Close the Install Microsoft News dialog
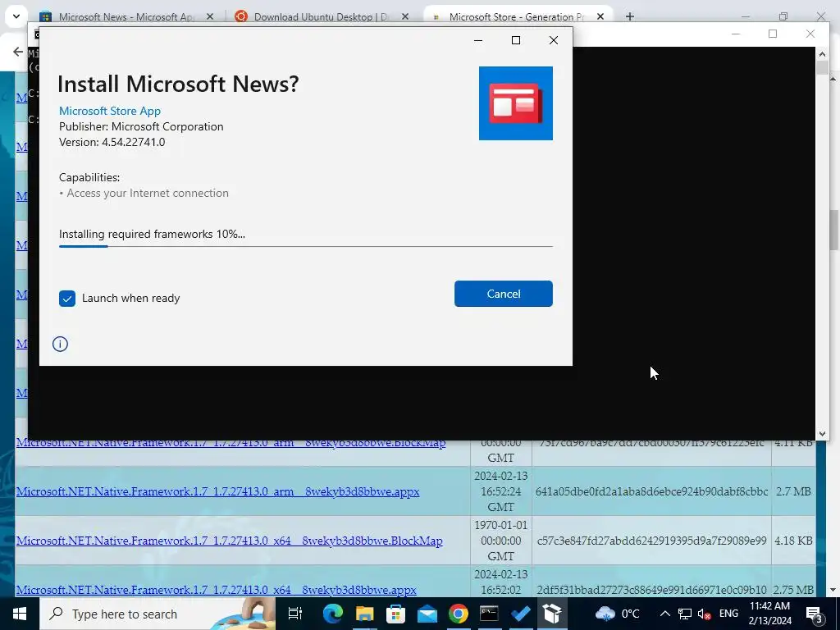 (x=554, y=40)
